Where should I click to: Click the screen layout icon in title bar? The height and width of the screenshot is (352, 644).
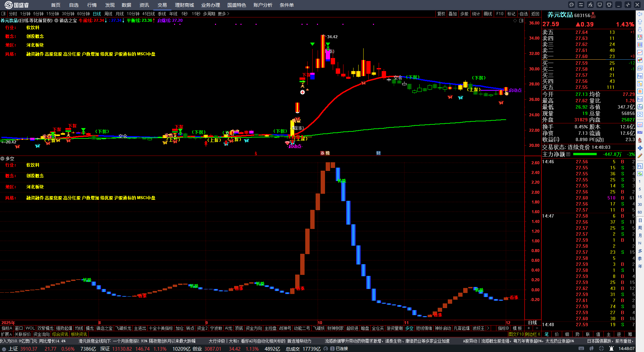click(600, 5)
